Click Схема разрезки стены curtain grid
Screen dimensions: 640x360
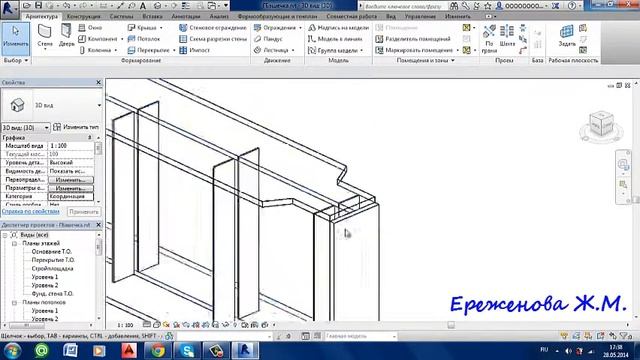tap(213, 39)
